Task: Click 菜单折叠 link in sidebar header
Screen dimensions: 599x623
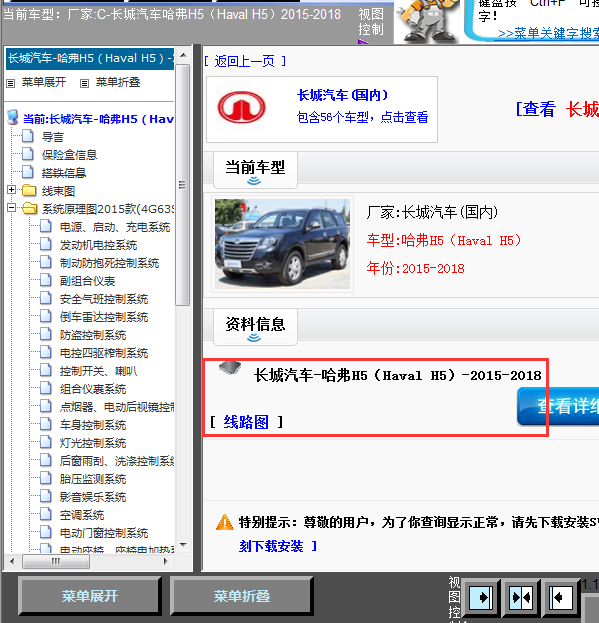Action: pos(118,82)
